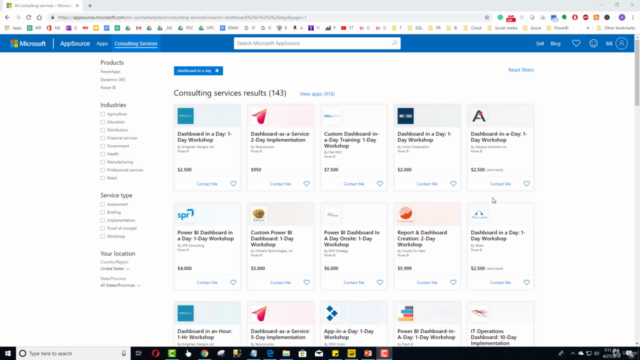
Task: Open the All States/Provinces dropdown
Action: (x=120, y=285)
